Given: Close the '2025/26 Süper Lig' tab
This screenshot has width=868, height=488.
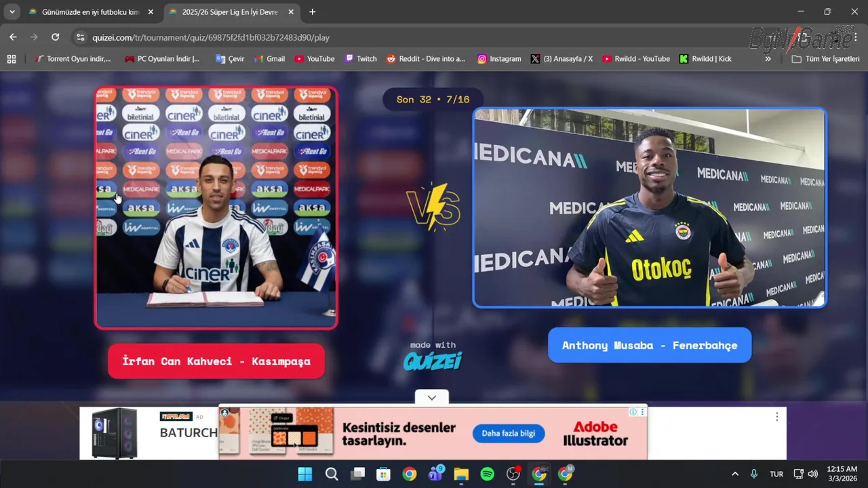Looking at the screenshot, I should (291, 12).
